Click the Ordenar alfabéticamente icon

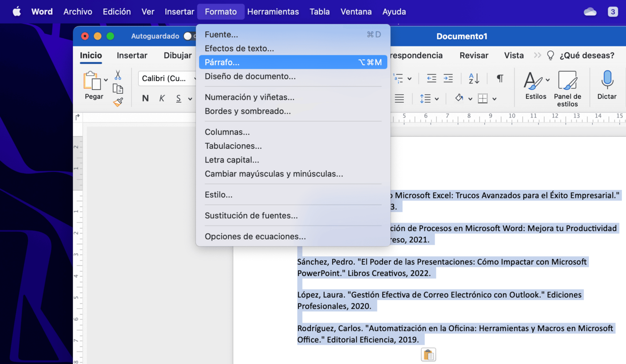[x=474, y=78]
